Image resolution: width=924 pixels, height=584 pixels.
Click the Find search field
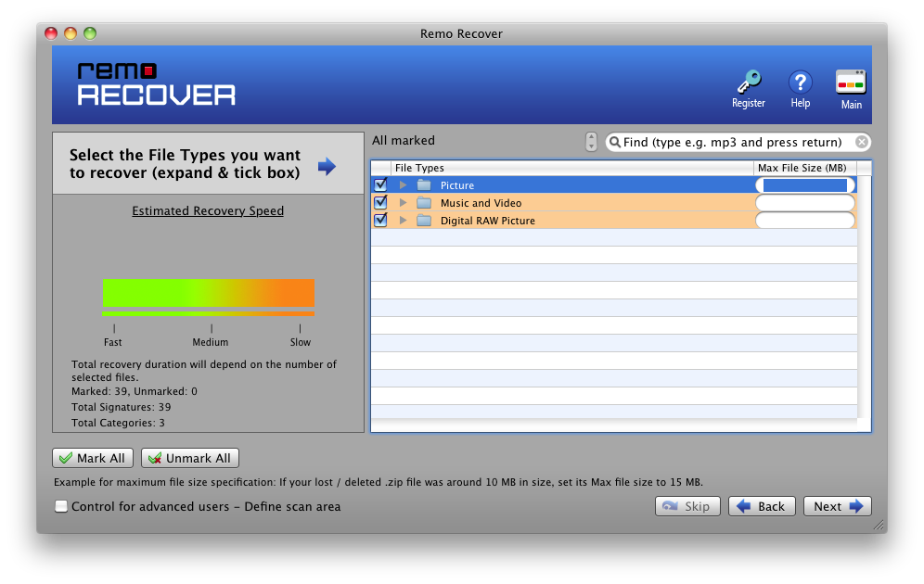pos(738,142)
